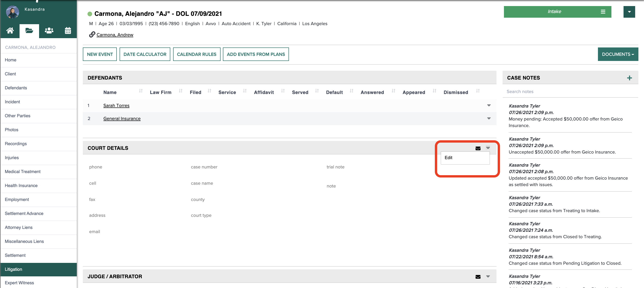Open the Documents dropdown
This screenshot has width=644, height=288.
pyautogui.click(x=618, y=54)
